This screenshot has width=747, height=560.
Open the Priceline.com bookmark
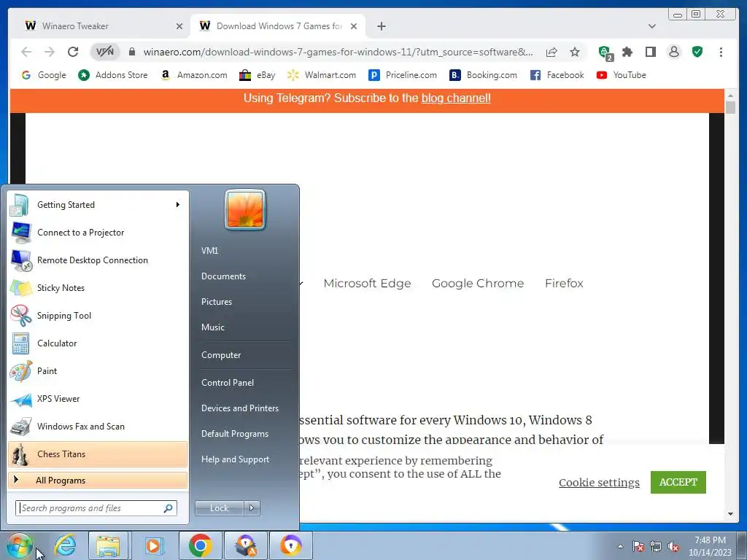[x=403, y=75]
